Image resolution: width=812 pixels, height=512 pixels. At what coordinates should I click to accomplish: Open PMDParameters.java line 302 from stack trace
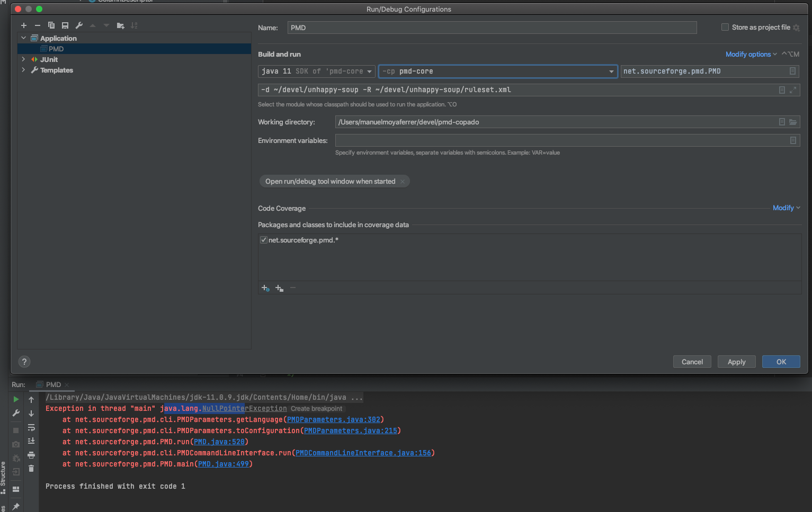334,419
